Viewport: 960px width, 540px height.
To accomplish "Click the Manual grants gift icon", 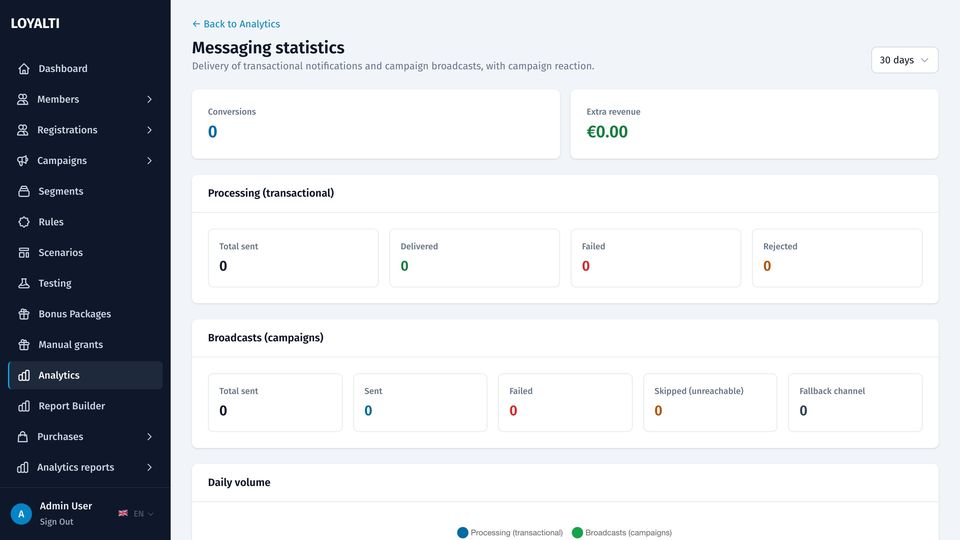I will pyautogui.click(x=24, y=344).
